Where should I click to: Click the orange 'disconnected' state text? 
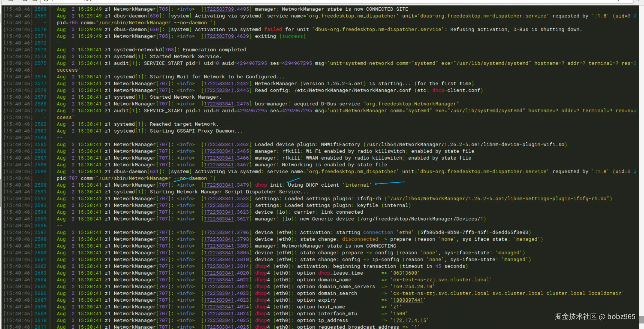coord(360,239)
